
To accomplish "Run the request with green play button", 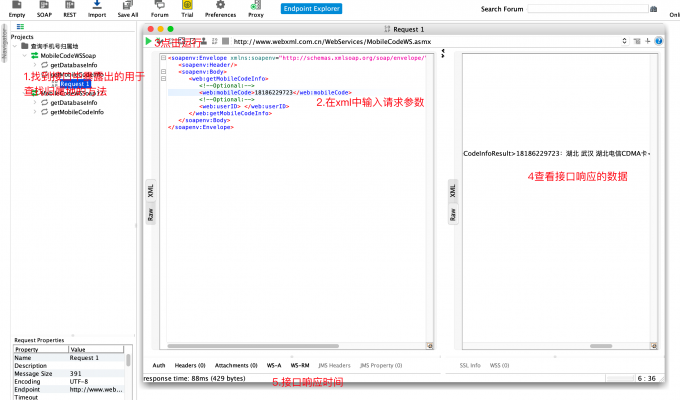I will tap(148, 41).
